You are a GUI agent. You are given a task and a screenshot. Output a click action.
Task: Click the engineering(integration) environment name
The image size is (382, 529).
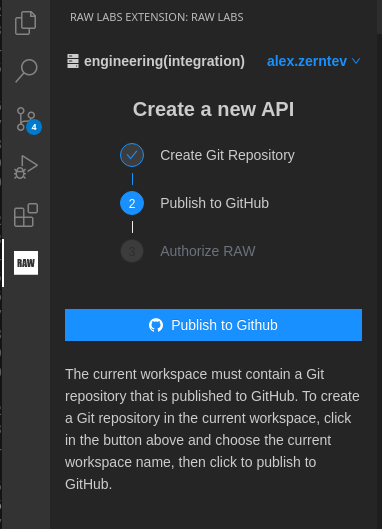[164, 61]
